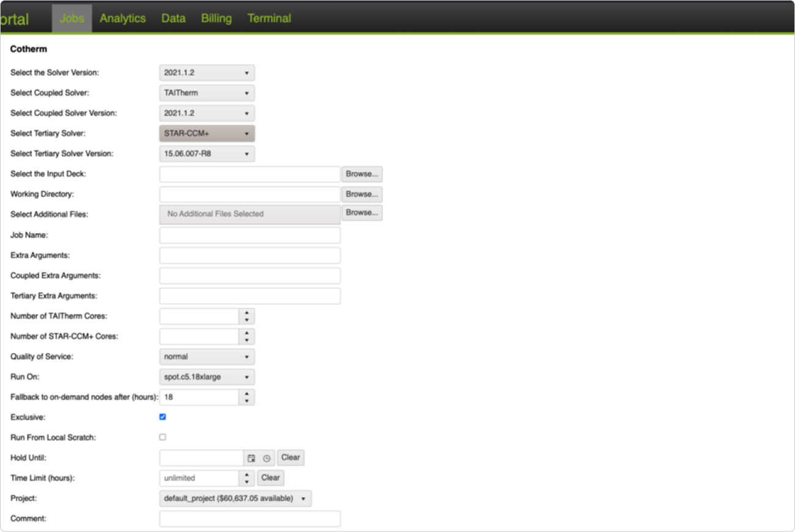The width and height of the screenshot is (795, 532).
Task: Decrease Number of TAITherm Cores
Action: pyautogui.click(x=247, y=320)
